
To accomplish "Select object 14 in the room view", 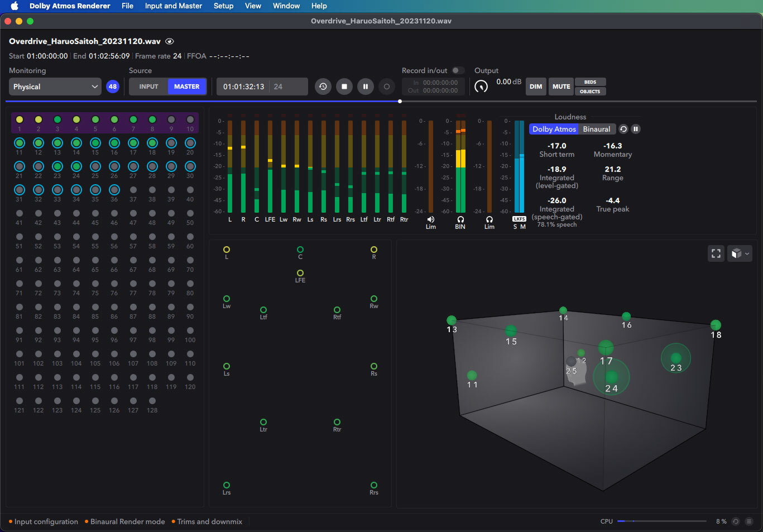I will pyautogui.click(x=563, y=310).
